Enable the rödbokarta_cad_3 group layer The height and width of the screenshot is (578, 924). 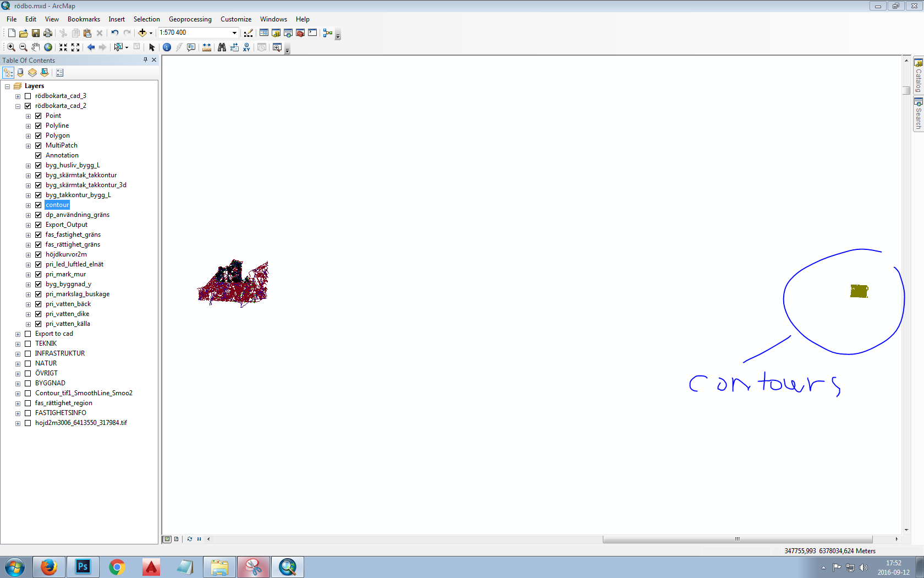[x=28, y=96]
